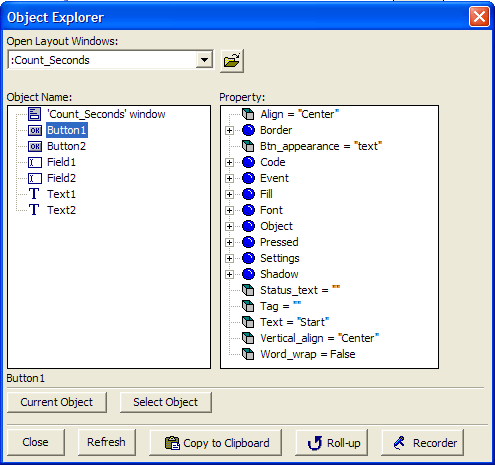The width and height of the screenshot is (495, 465).
Task: Click the Roll-up button
Action: 332,443
